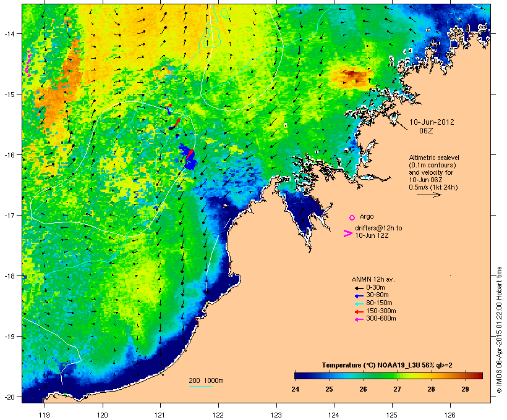Click the colorbar tick label 27
The width and height of the screenshot is (507, 420).
coord(397,389)
